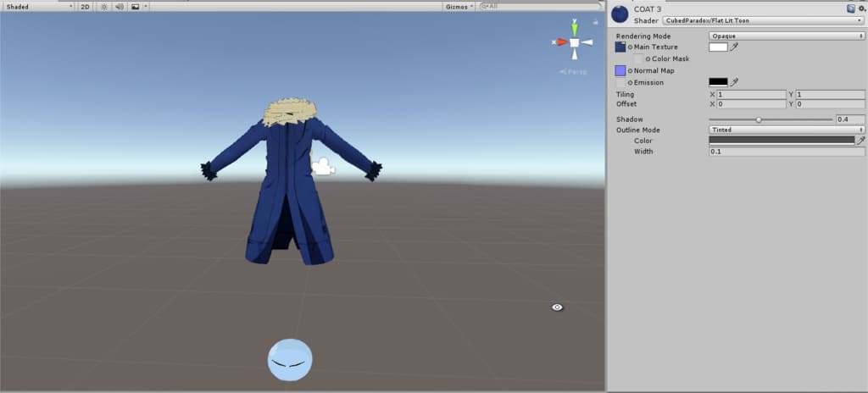Open Normal Map object picker circle
The height and width of the screenshot is (393, 868).
pos(630,71)
